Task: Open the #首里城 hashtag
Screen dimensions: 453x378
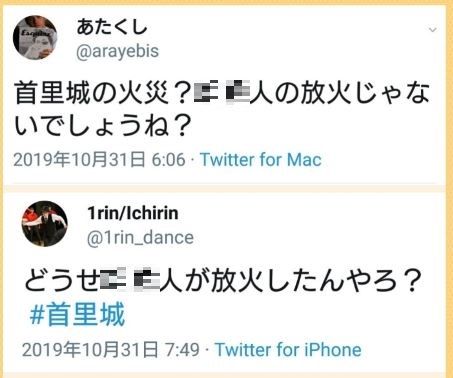Action: coord(77,314)
